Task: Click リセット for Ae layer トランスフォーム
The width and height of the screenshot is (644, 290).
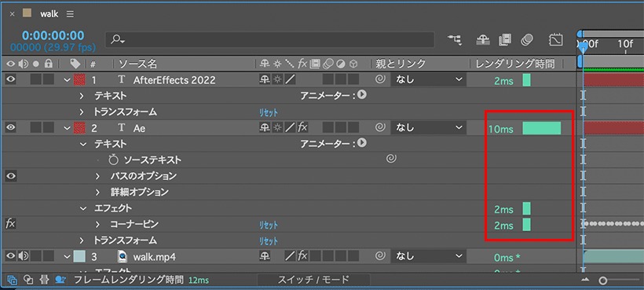Action: coord(268,240)
